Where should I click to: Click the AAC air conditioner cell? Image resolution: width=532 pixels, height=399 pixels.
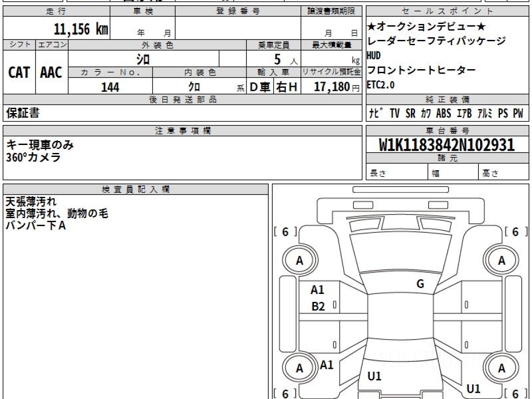pos(51,73)
